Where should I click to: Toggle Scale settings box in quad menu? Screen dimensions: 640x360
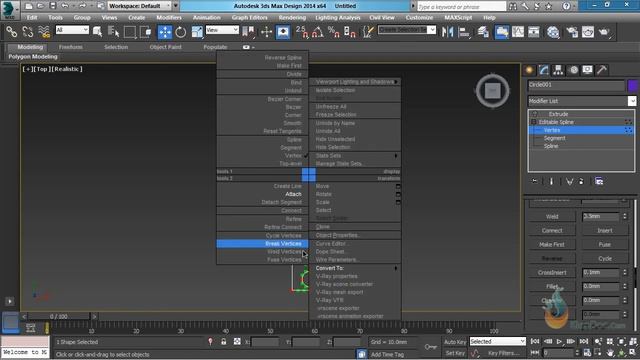pos(398,202)
